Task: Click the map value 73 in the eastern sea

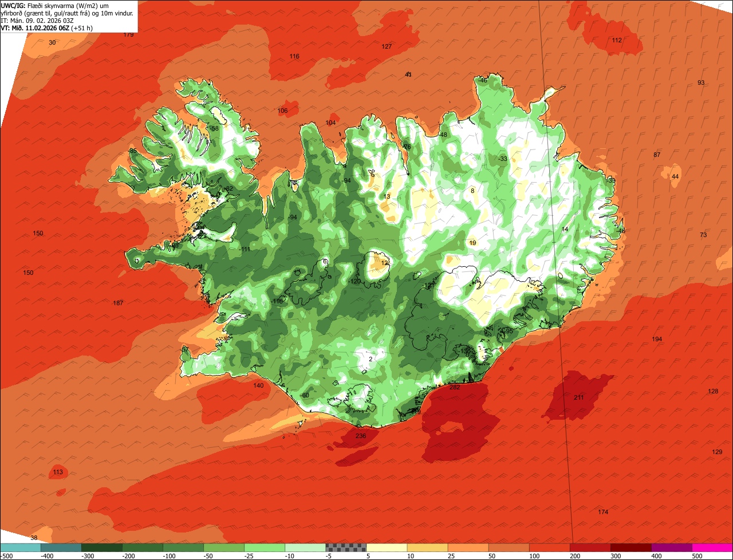Action: coord(703,235)
